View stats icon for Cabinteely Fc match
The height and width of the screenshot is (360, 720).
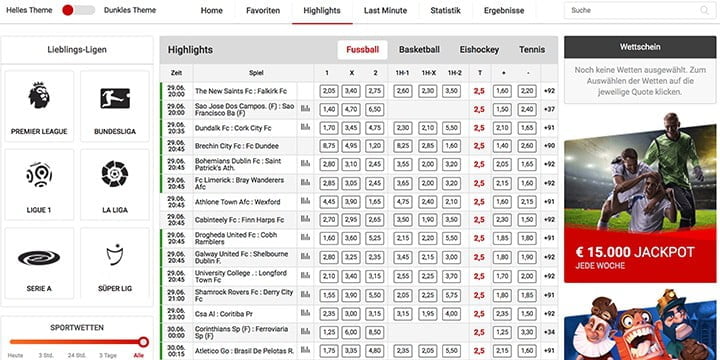coord(305,219)
